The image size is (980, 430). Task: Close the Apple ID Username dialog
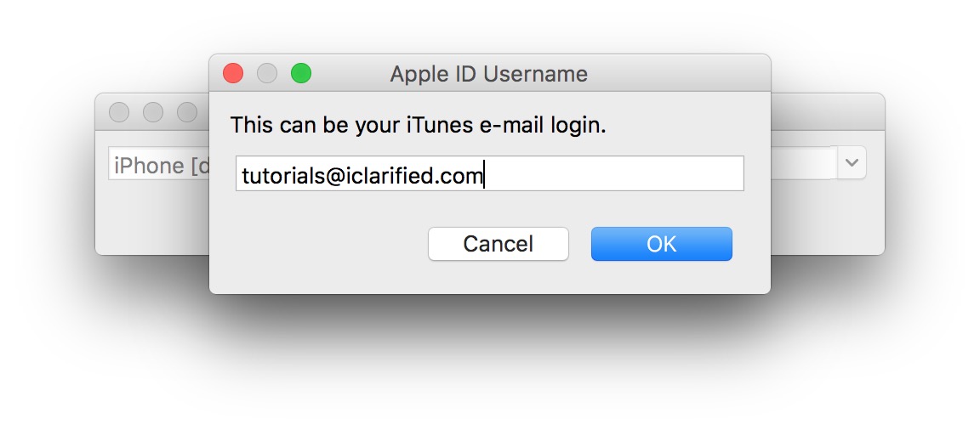pos(233,74)
